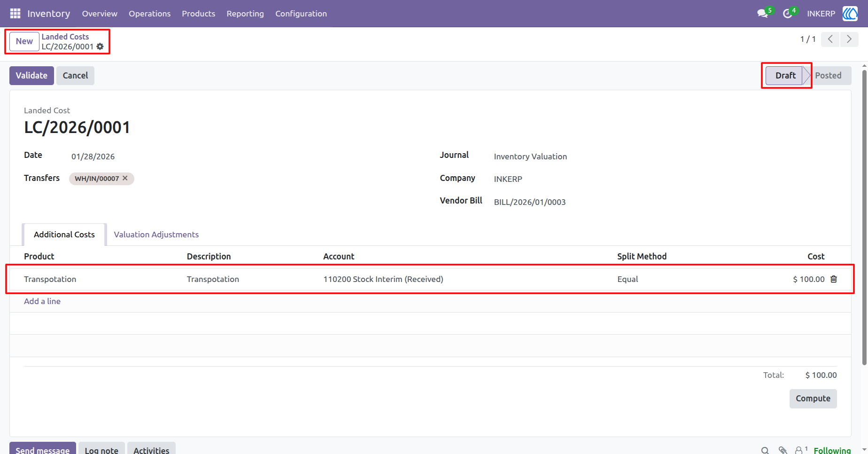This screenshot has height=454, width=868.
Task: Click Transpotation product cell
Action: tap(50, 279)
